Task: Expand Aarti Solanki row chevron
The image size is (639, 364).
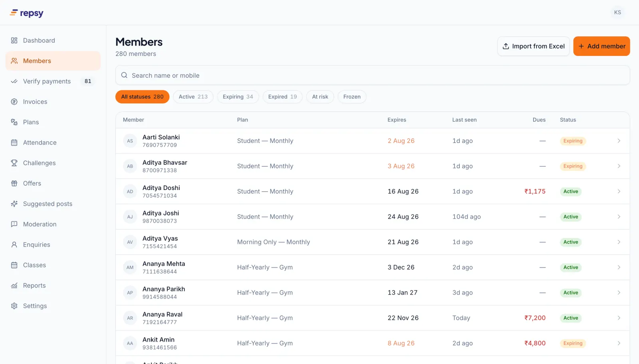Action: 619,141
